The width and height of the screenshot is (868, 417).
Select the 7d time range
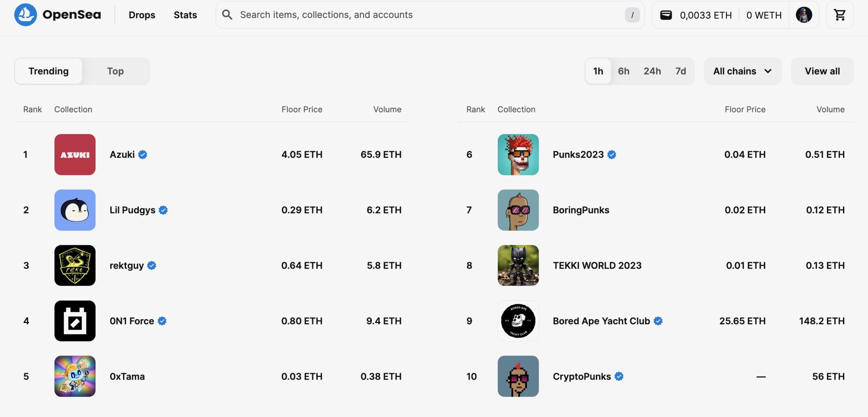[x=680, y=71]
